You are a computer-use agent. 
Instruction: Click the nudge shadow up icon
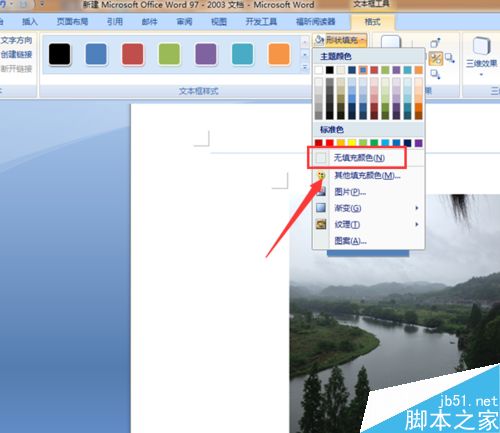tap(435, 43)
